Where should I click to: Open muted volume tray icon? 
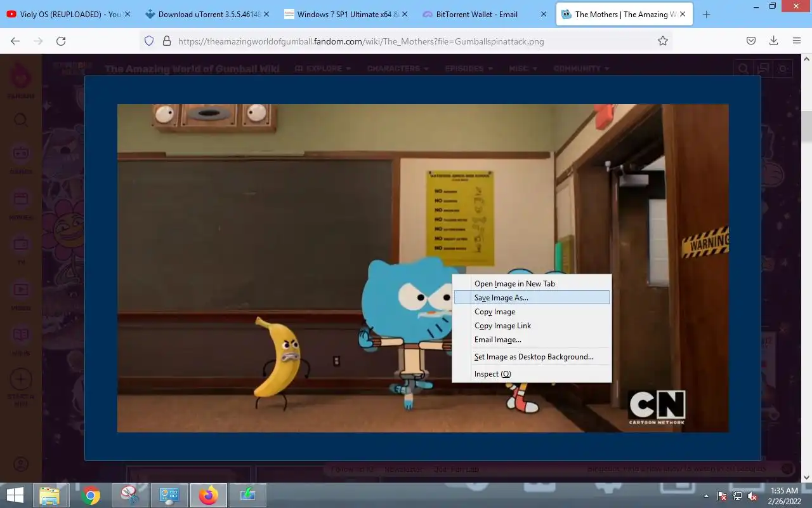click(x=752, y=496)
